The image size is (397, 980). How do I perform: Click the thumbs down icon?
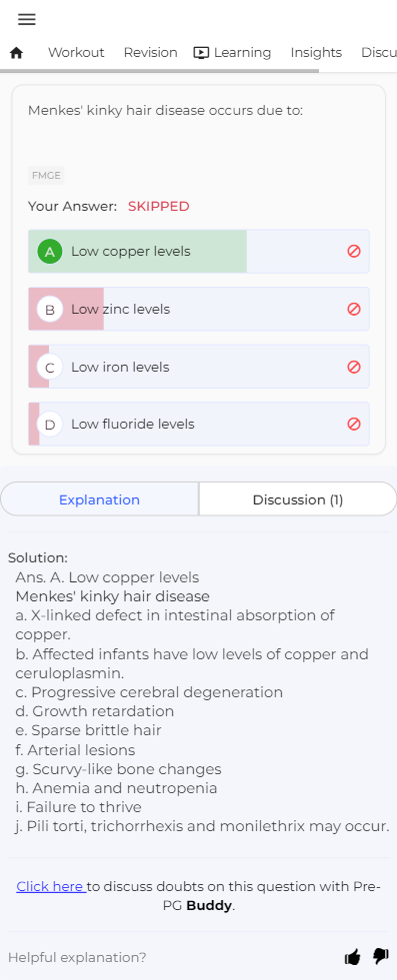(x=381, y=956)
